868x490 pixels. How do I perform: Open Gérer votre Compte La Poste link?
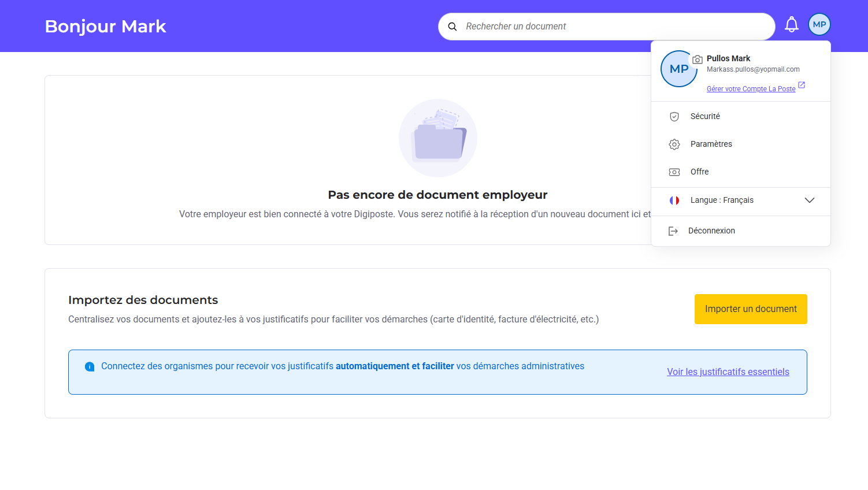pyautogui.click(x=751, y=89)
